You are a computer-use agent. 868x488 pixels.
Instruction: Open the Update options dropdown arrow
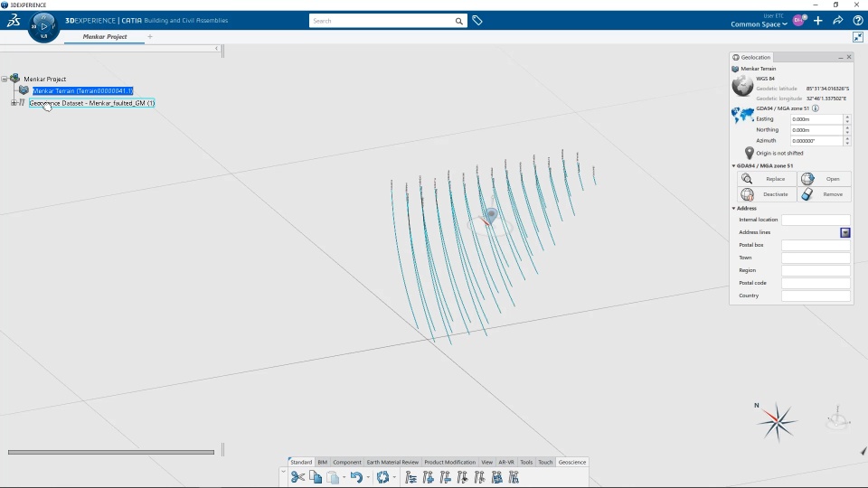click(x=394, y=477)
